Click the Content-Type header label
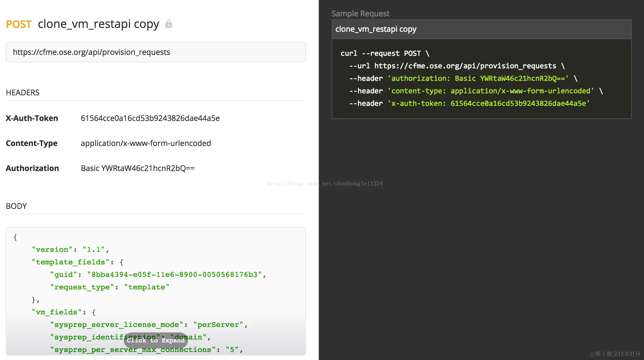 (x=31, y=143)
